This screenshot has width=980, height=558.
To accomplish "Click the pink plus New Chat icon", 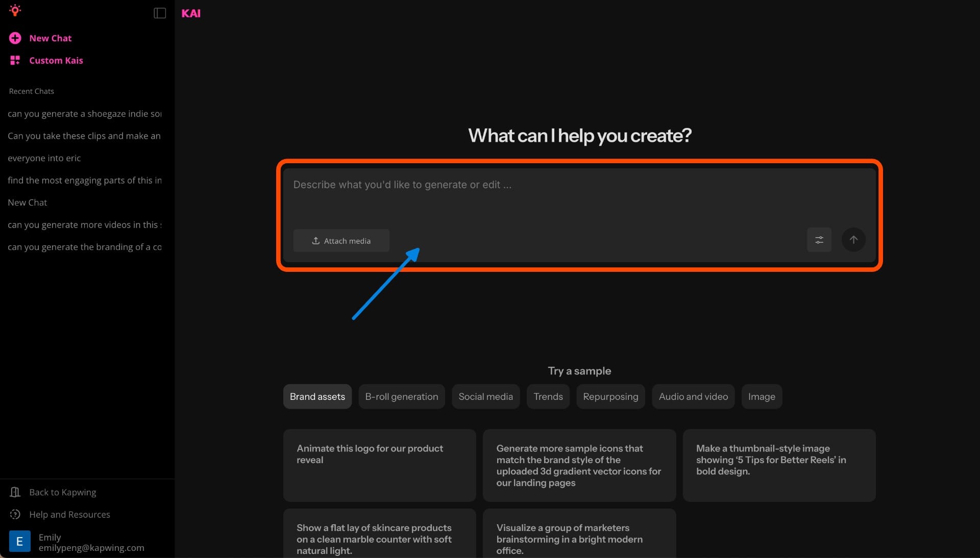I will pos(15,38).
